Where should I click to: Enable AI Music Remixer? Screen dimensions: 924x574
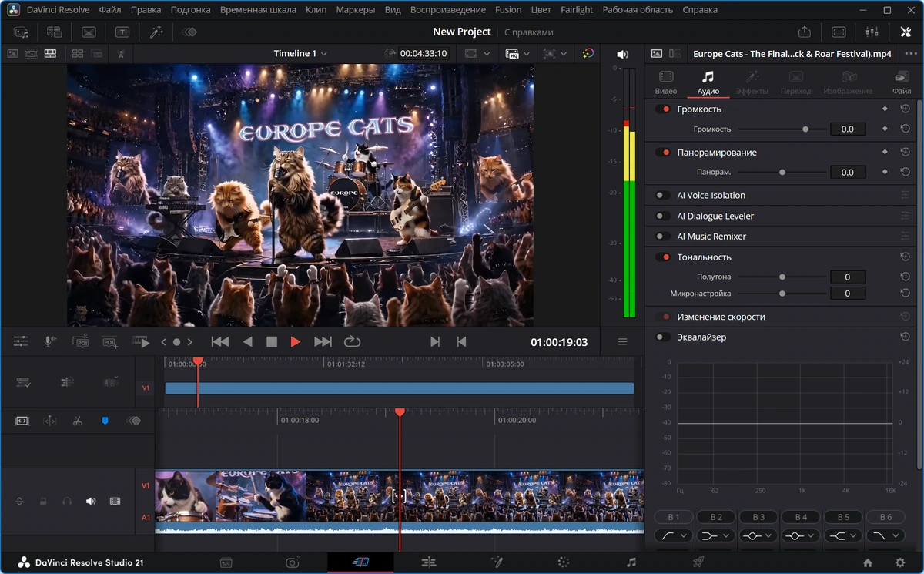click(662, 237)
